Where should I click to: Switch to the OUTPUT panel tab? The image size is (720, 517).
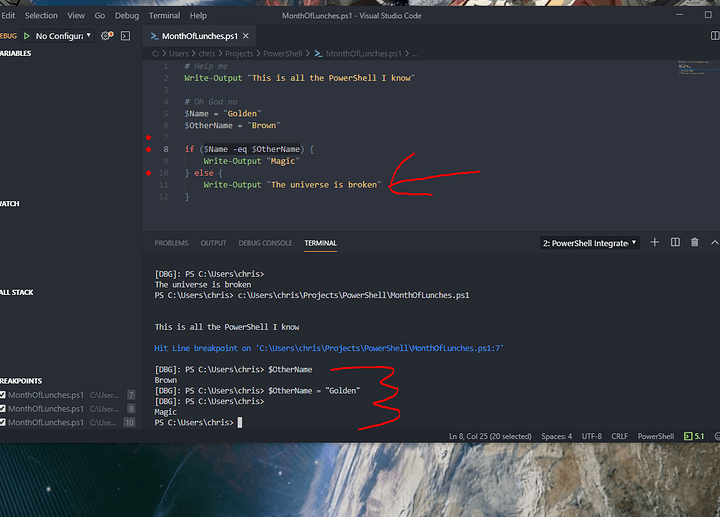(x=214, y=243)
